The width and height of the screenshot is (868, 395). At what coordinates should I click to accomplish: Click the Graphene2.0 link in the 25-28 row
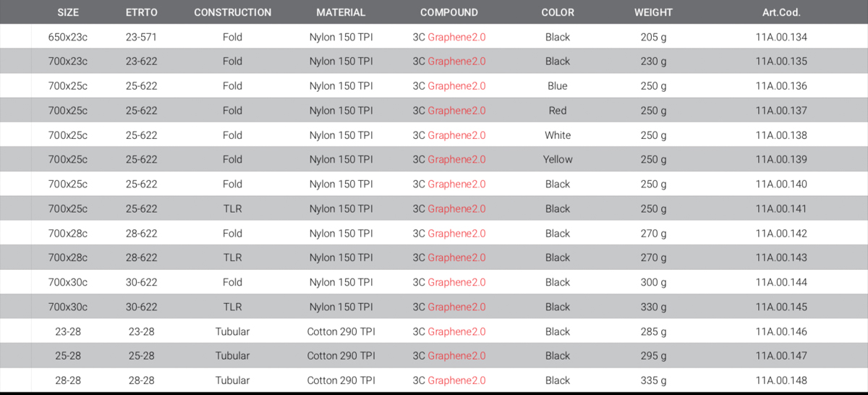456,356
